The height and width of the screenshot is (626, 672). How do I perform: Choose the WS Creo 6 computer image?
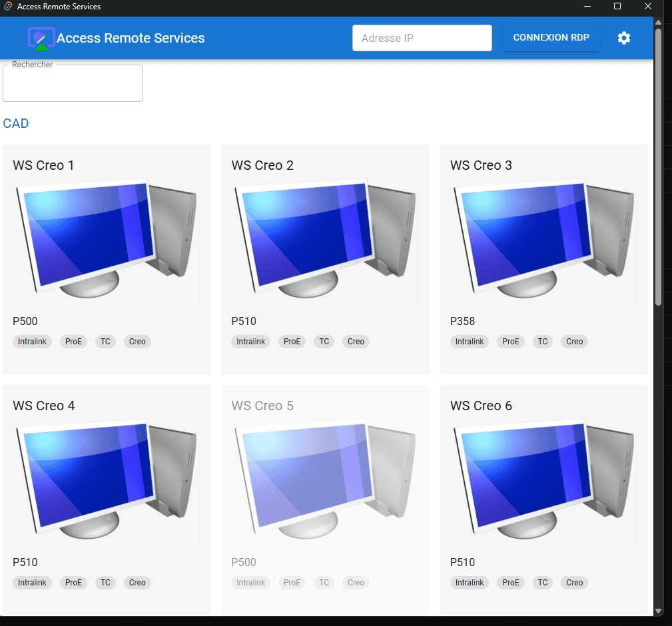tap(544, 479)
